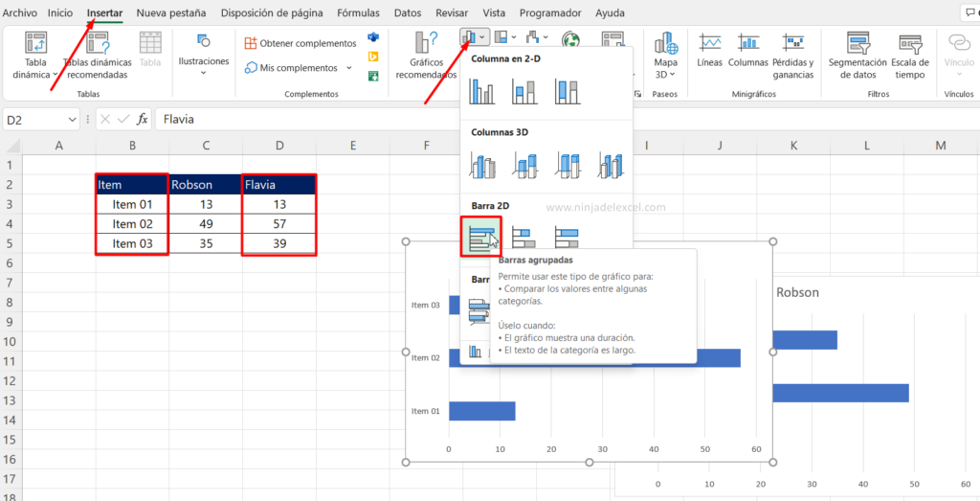Select the 2-D clustered column chart
Viewport: 980px width, 501px height.
(481, 92)
